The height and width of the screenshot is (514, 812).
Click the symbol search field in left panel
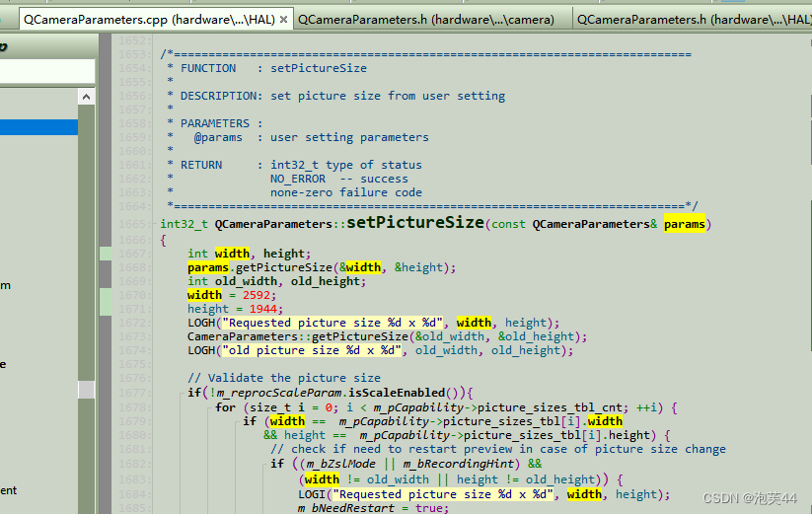pyautogui.click(x=47, y=70)
